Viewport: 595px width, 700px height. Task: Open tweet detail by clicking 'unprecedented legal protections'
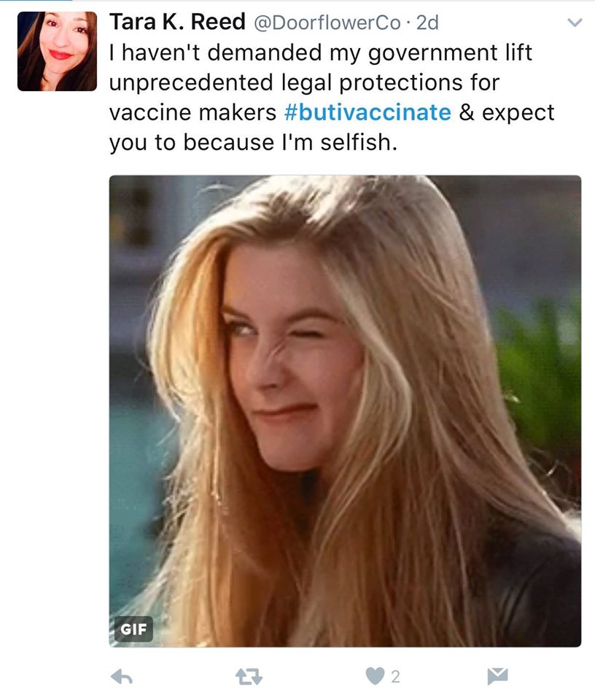click(x=304, y=83)
